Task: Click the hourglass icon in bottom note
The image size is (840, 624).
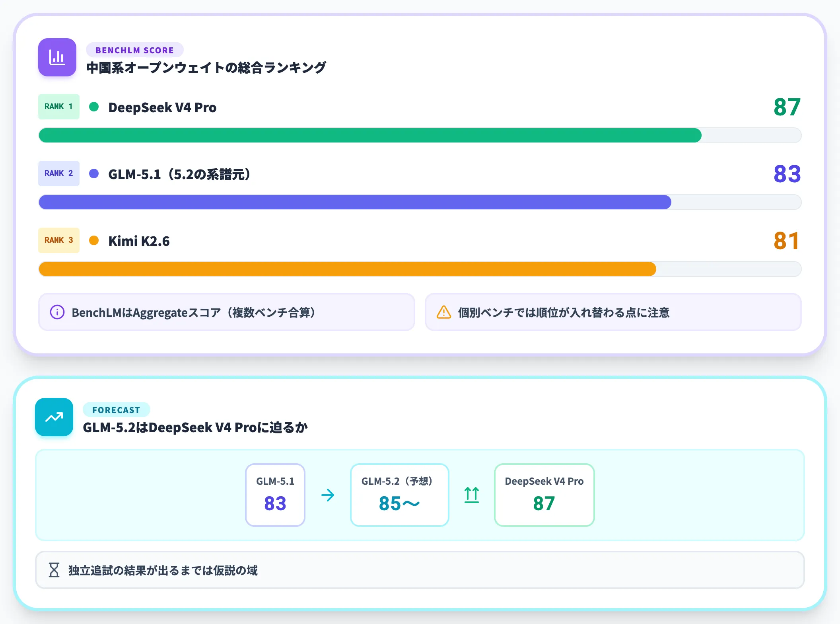Action: pos(54,570)
